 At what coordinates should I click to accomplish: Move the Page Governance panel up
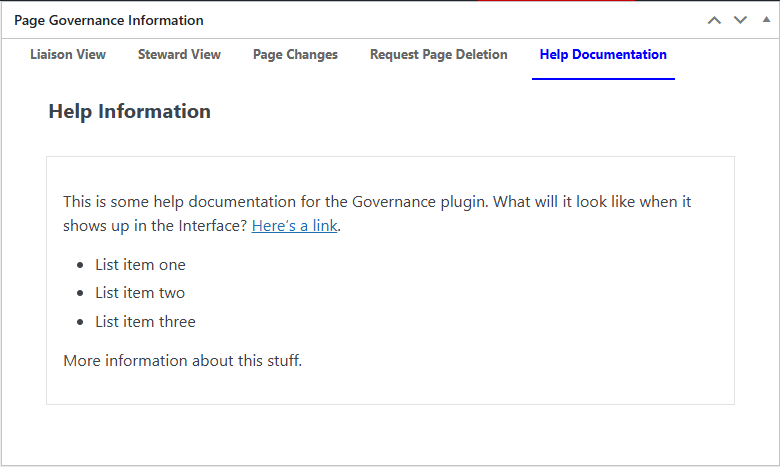[x=714, y=20]
